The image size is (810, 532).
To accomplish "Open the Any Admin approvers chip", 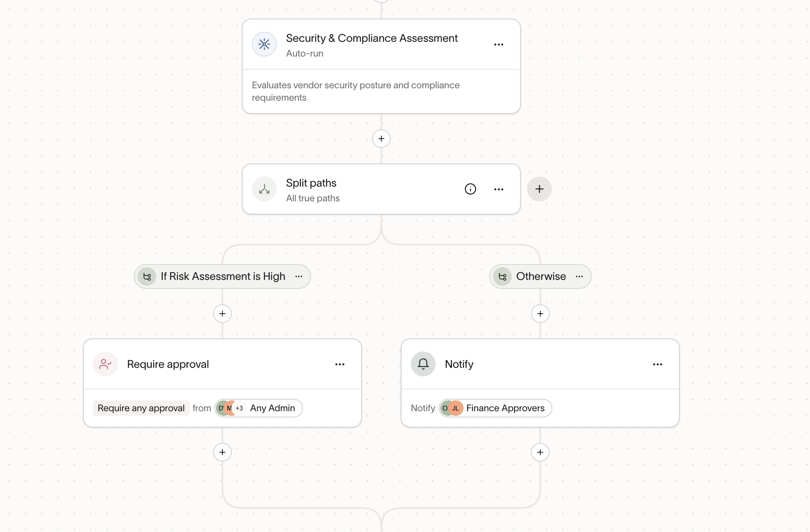I will pos(258,408).
